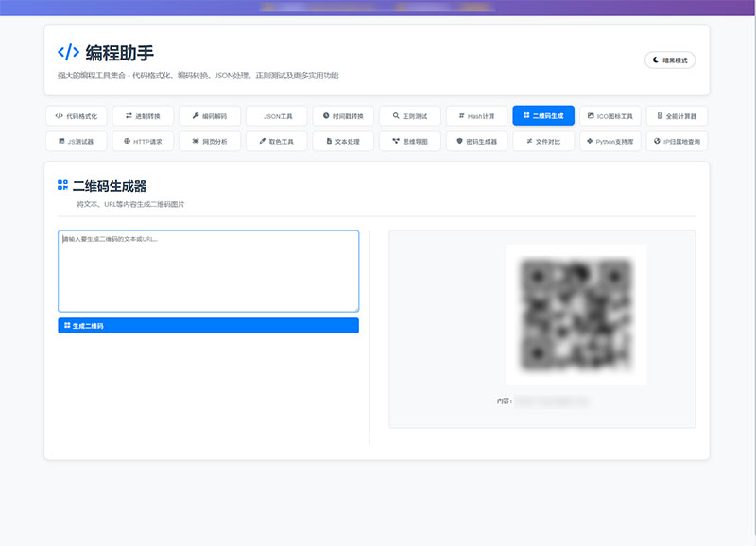Viewport: 756px width, 546px height.
Task: Switch to the 进制转换 tab
Action: pyautogui.click(x=143, y=116)
